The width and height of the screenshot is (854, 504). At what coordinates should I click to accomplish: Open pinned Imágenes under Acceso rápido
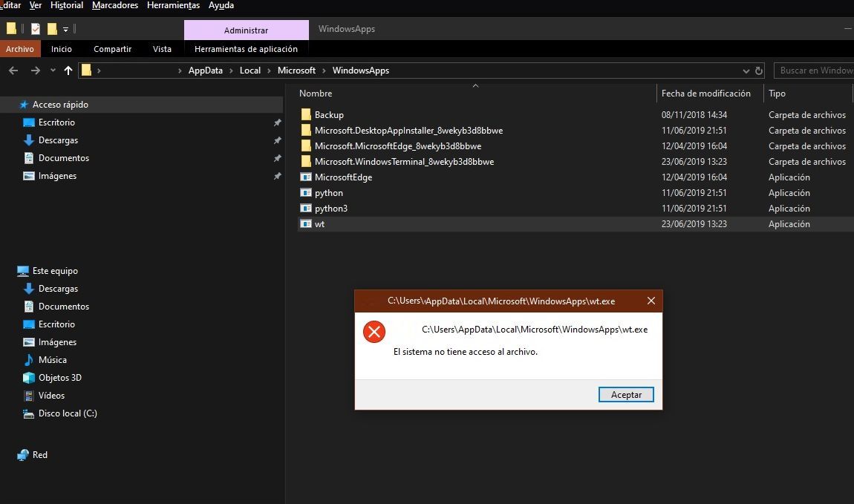[57, 177]
